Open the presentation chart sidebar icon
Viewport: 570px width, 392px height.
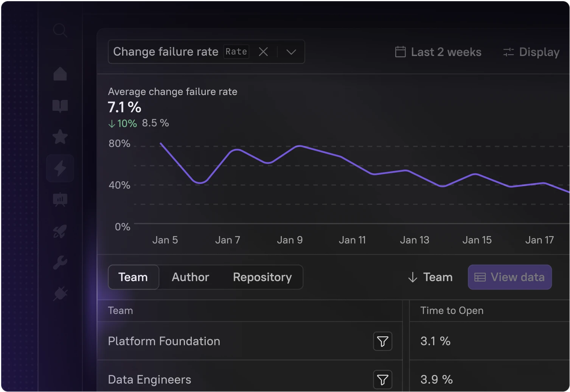[60, 199]
